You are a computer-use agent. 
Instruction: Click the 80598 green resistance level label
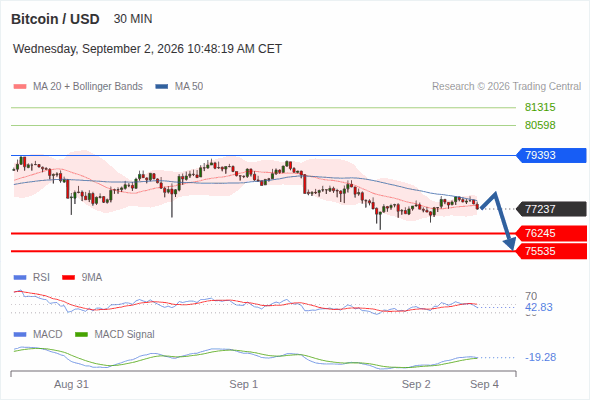540,125
